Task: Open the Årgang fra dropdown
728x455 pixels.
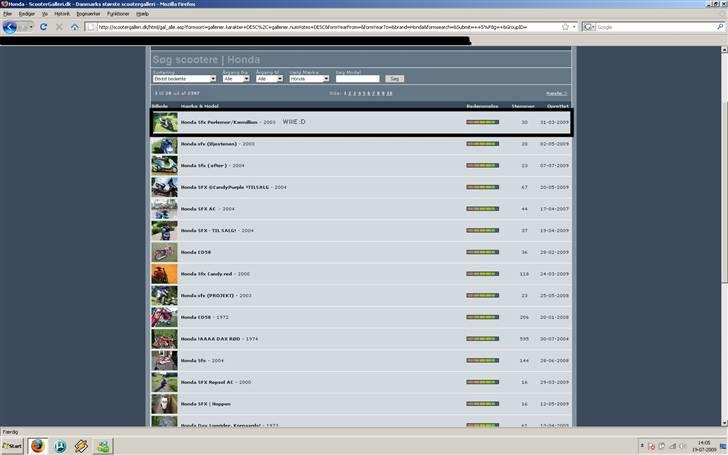Action: tap(236, 79)
